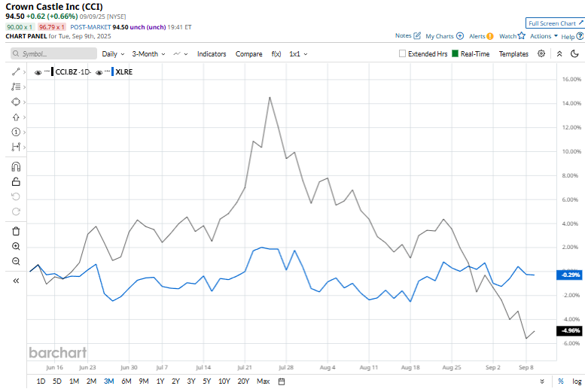
Task: Expand the trend line tool submenu arrow
Action: click(x=24, y=72)
